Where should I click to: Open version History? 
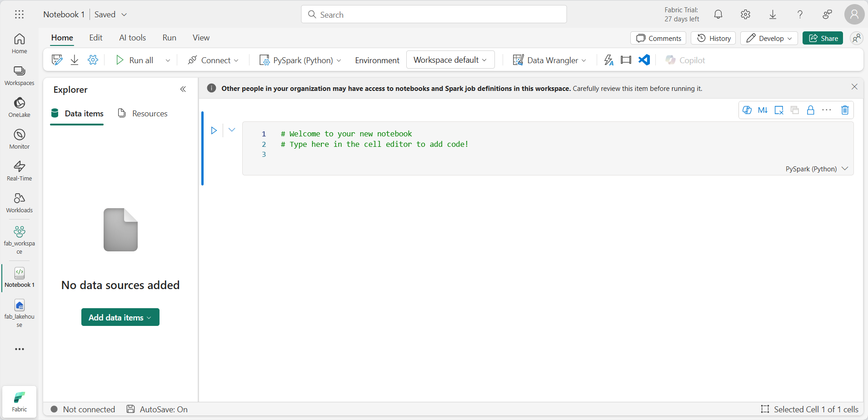coord(713,38)
